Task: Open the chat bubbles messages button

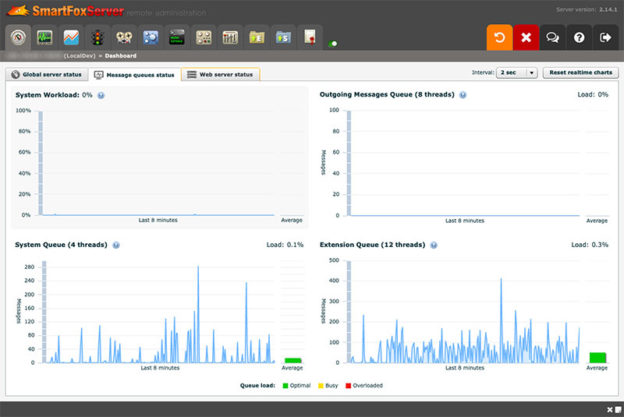Action: click(x=552, y=37)
